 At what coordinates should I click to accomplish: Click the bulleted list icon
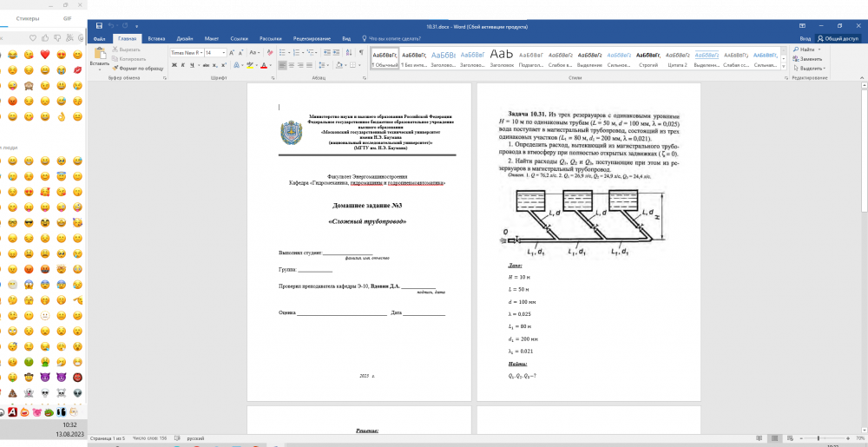pos(284,53)
